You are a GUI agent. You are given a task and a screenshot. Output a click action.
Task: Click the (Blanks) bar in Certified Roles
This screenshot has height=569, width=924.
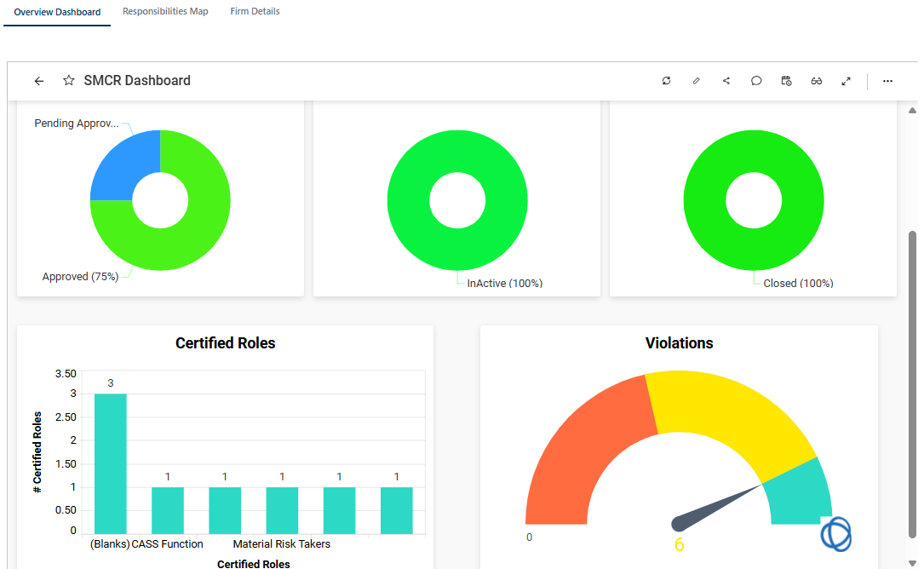(110, 463)
